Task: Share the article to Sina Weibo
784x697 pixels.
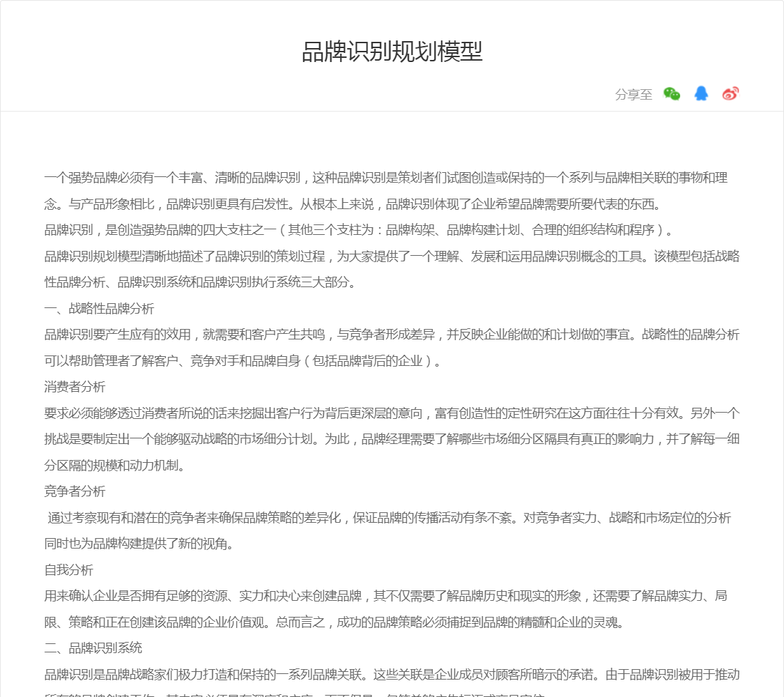Action: click(730, 94)
